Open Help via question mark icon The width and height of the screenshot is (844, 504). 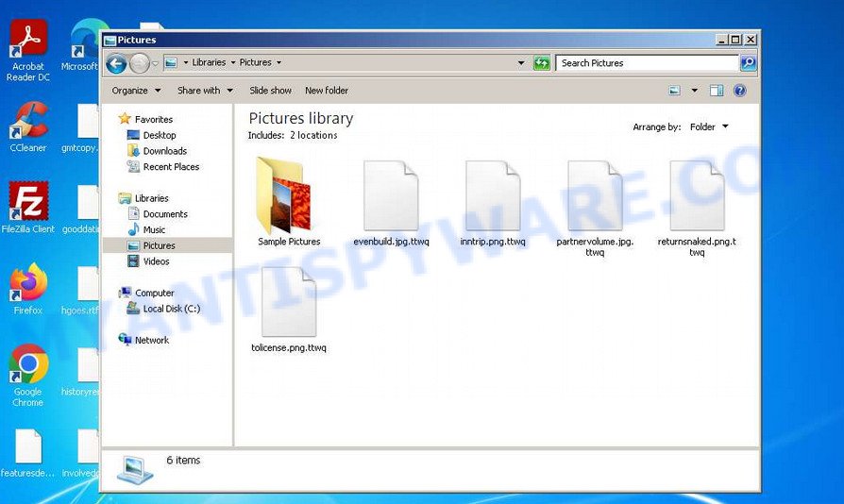coord(740,91)
